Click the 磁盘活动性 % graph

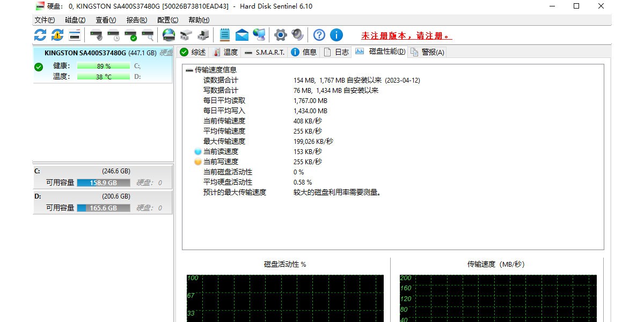(285, 298)
